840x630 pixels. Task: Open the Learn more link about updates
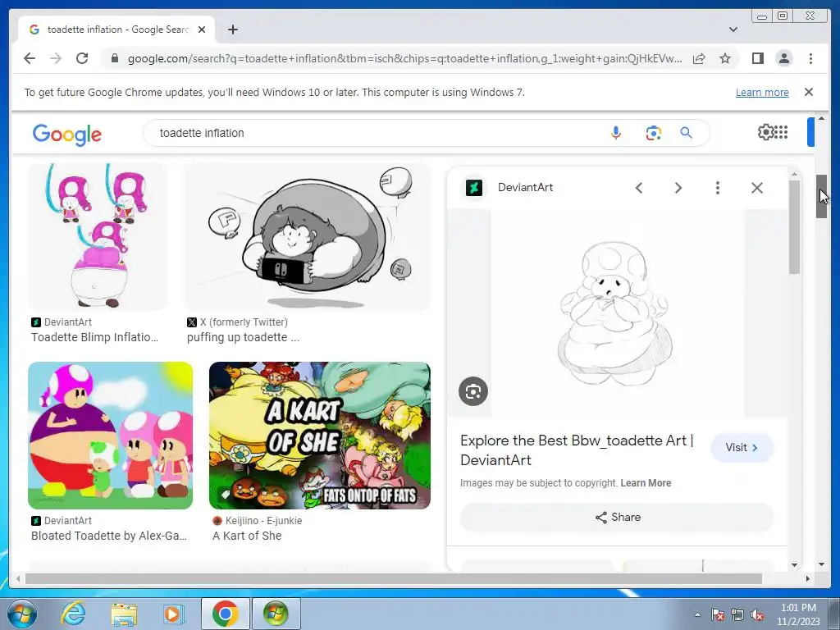tap(762, 92)
